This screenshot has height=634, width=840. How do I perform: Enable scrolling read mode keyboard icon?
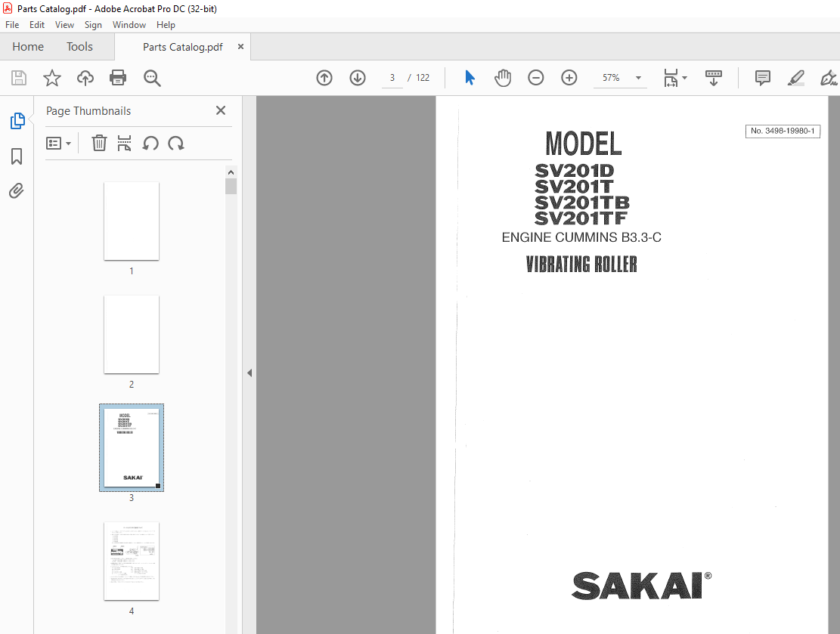point(713,78)
